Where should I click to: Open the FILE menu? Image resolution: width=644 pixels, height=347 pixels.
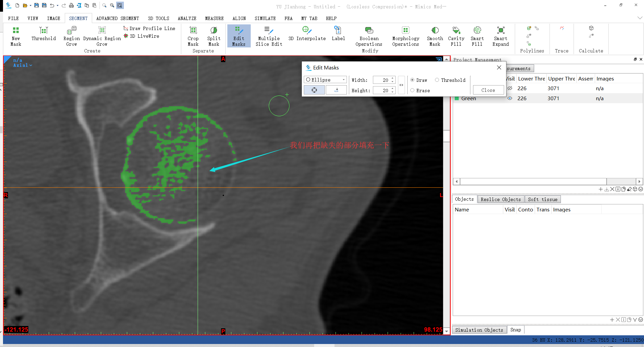[13, 18]
